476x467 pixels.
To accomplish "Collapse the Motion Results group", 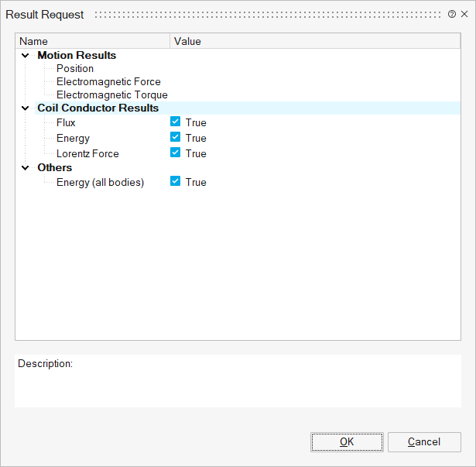I will [x=26, y=56].
